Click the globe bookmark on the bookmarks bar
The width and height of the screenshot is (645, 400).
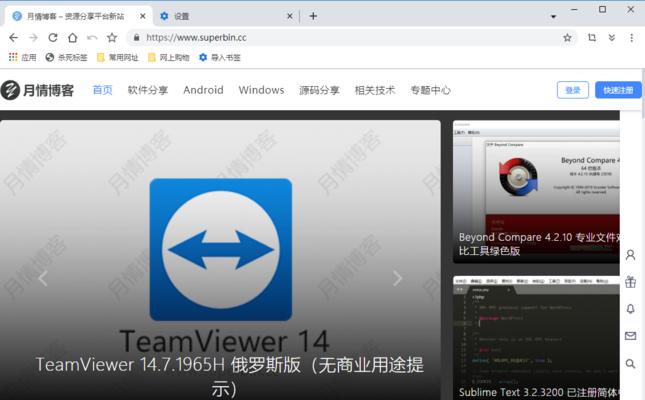pos(66,57)
